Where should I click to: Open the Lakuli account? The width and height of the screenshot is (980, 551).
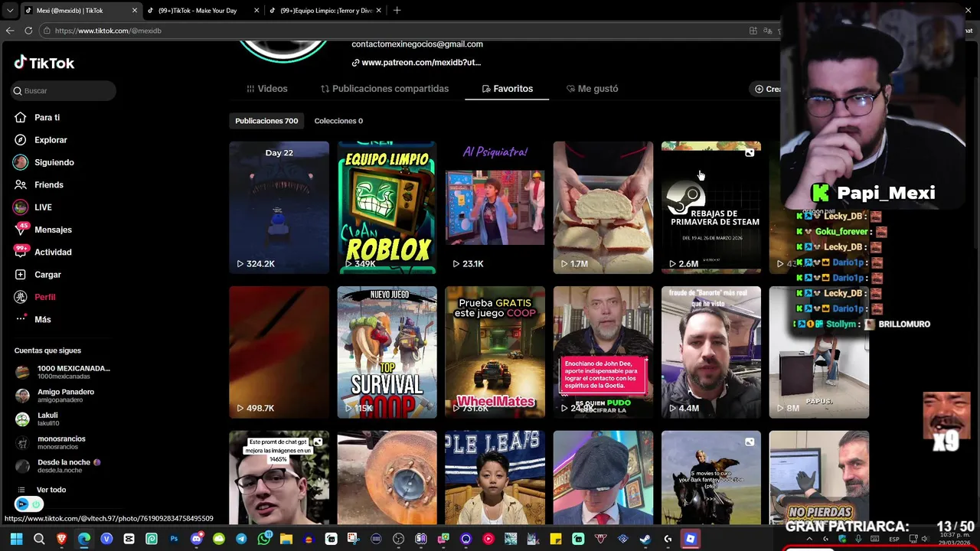click(x=37, y=419)
